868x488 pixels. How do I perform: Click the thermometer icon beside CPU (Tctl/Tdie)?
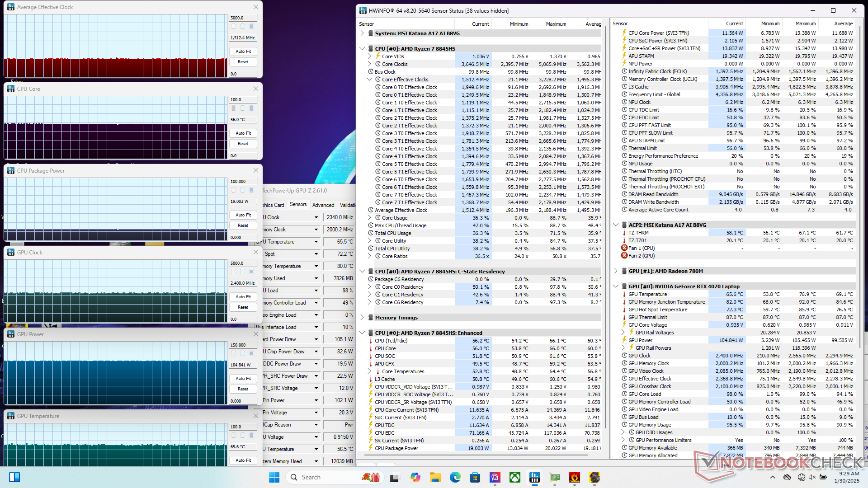[371, 341]
